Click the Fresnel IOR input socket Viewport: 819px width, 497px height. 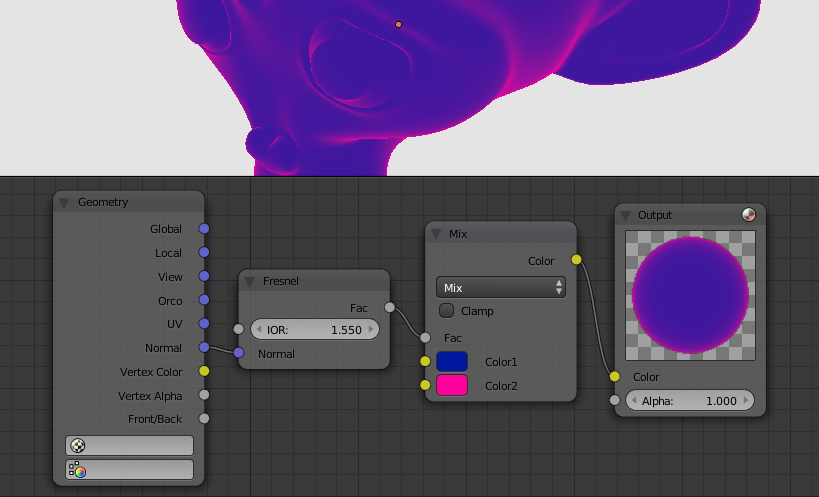click(x=239, y=329)
